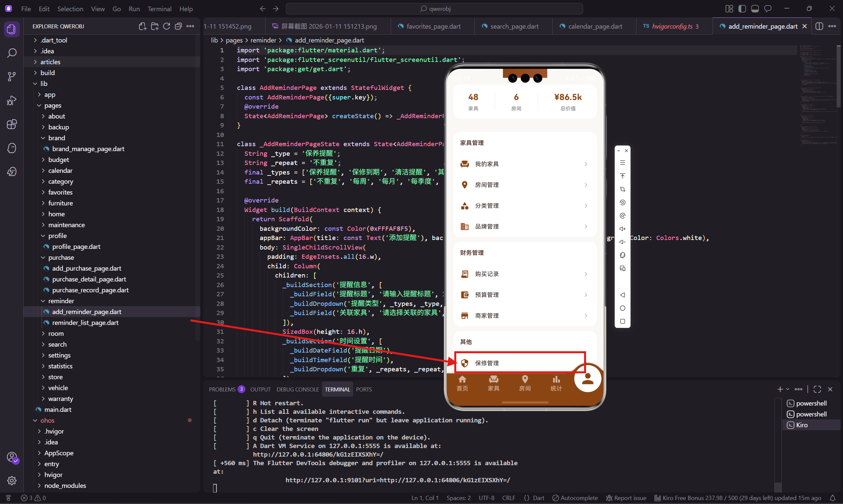Open 我的家具 row in the app

525,164
